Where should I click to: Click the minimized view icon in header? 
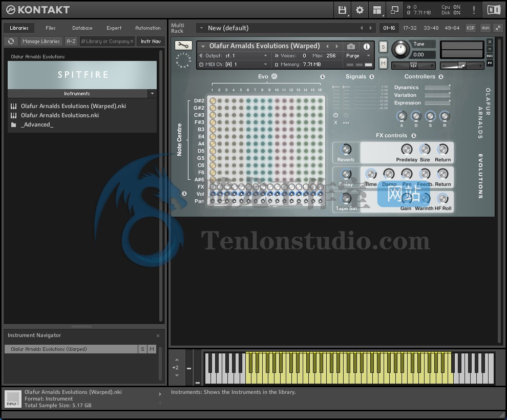tap(394, 10)
